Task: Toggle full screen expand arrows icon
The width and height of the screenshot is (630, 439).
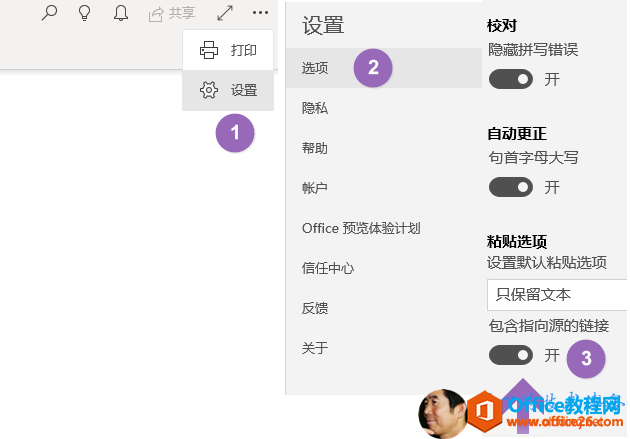Action: (225, 12)
